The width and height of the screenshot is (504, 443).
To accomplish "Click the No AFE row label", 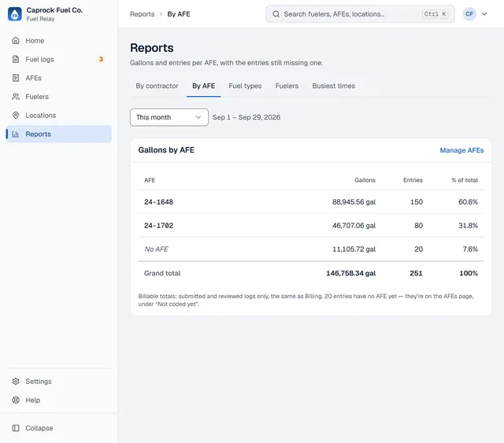I will (156, 249).
